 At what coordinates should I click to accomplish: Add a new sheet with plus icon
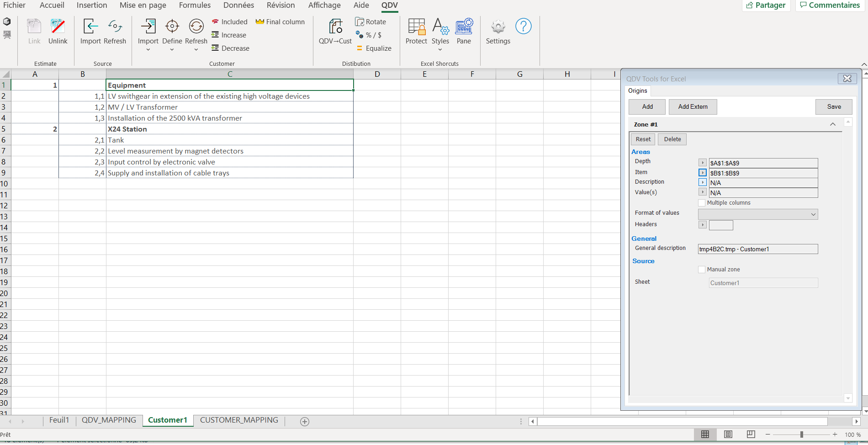click(x=305, y=421)
